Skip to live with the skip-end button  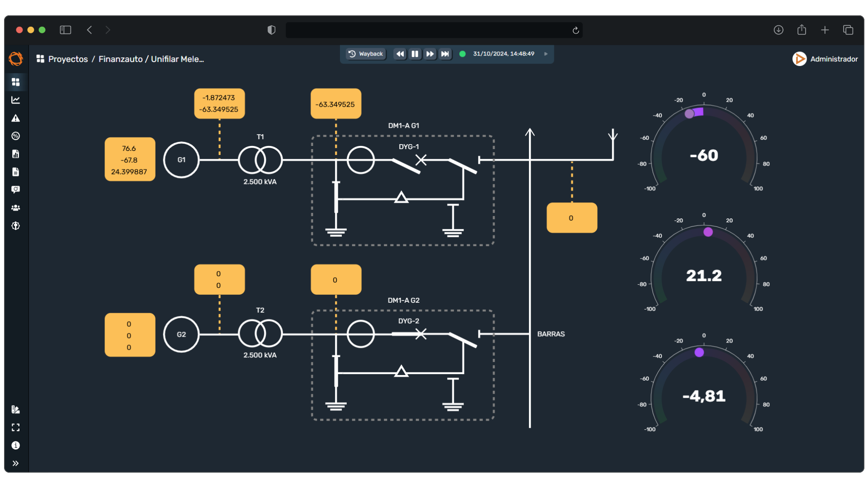(x=445, y=54)
